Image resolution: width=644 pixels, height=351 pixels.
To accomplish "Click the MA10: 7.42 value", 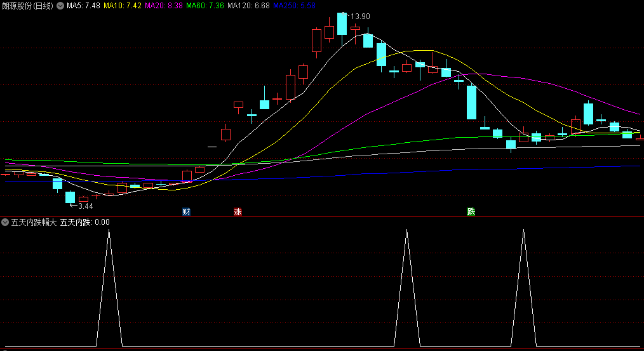I will point(123,6).
